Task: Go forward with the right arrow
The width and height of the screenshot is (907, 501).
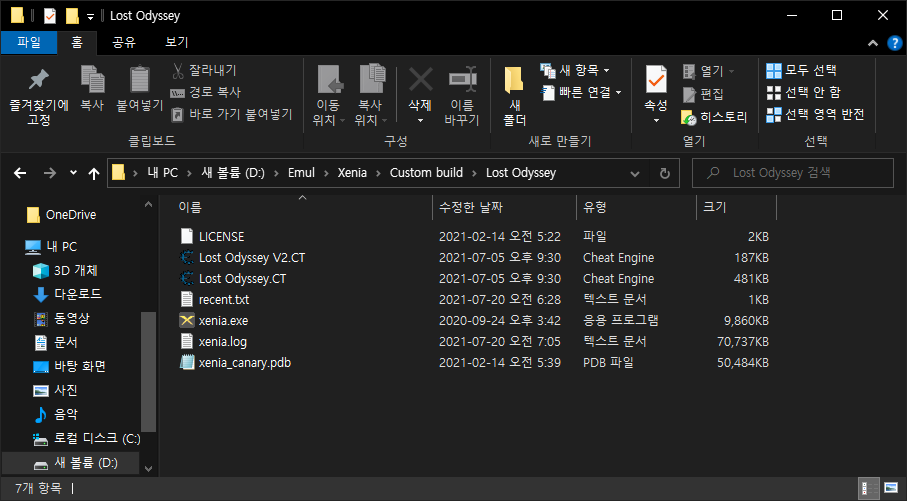Action: click(x=50, y=173)
